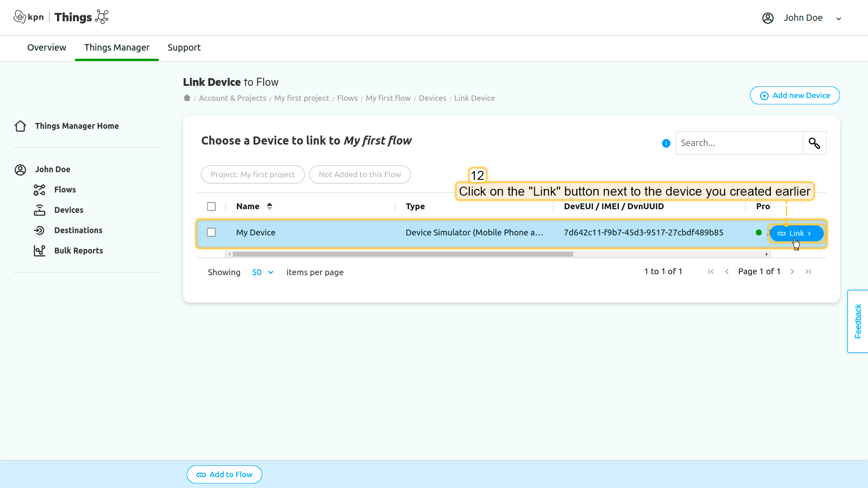This screenshot has width=868, height=488.
Task: Open Bulk Reports in sidebar
Action: (78, 251)
